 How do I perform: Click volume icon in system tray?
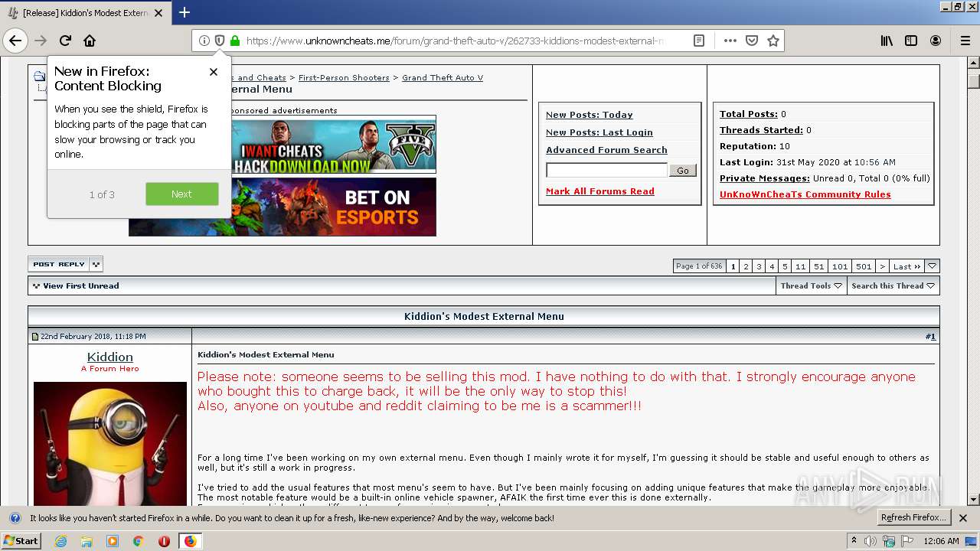[871, 541]
